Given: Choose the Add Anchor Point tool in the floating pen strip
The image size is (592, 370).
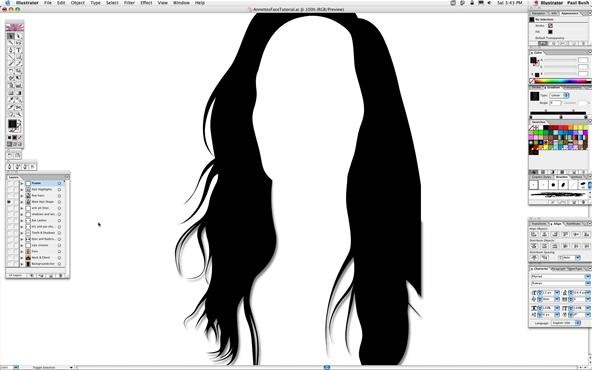Looking at the screenshot, I should tap(17, 166).
